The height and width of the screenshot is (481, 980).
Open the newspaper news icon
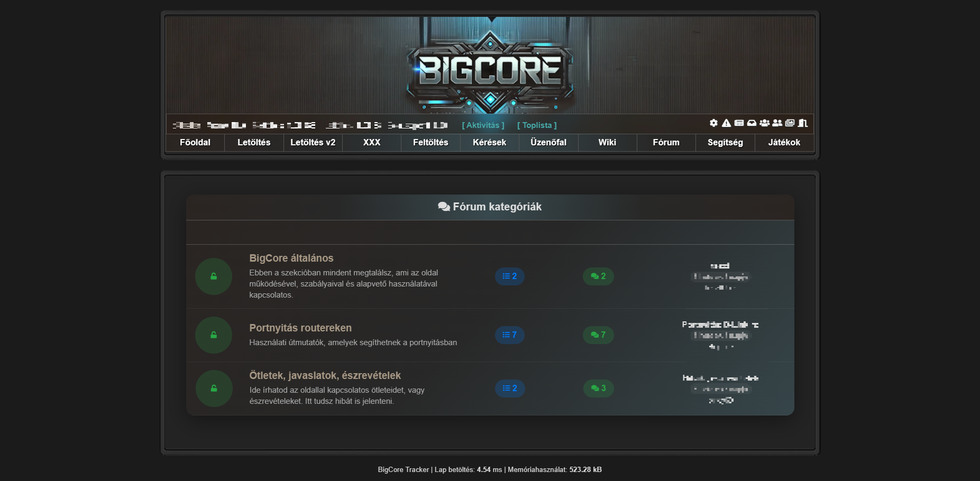[739, 123]
